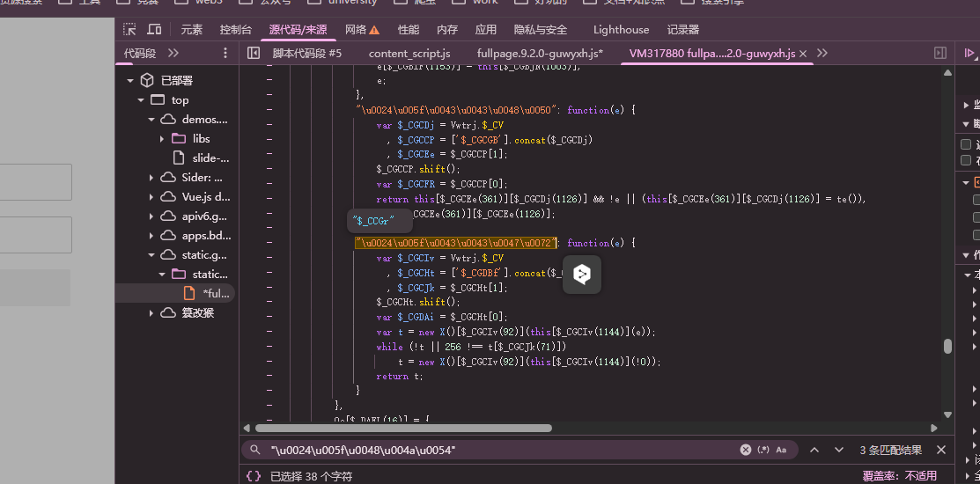The image size is (980, 484).
Task: Open the 内存 tab
Action: pyautogui.click(x=447, y=29)
